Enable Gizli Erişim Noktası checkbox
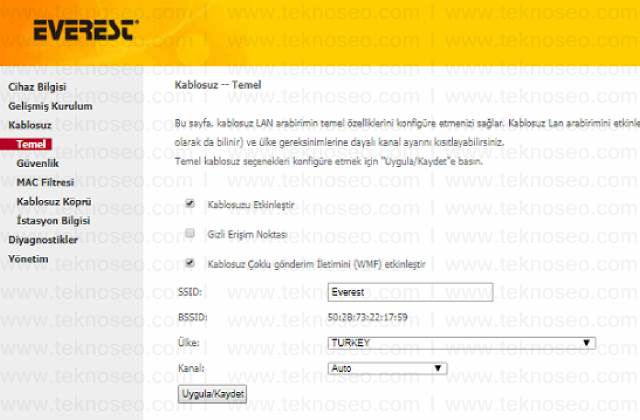640x420 pixels. (190, 233)
